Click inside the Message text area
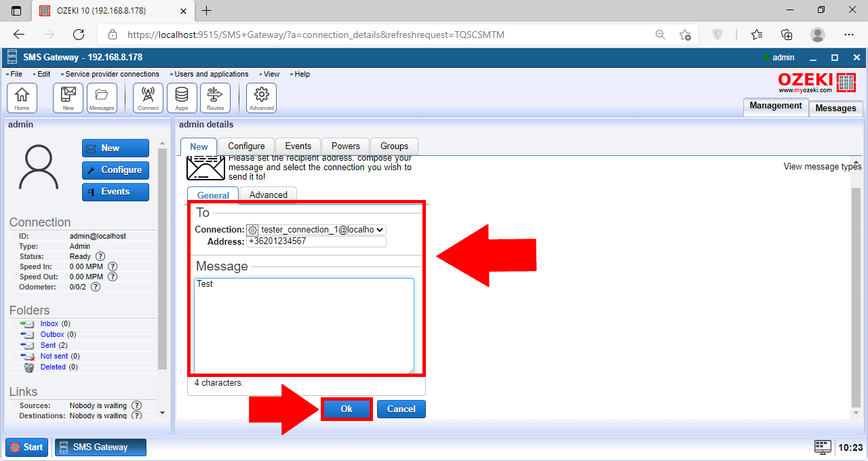The image size is (868, 461). click(304, 326)
